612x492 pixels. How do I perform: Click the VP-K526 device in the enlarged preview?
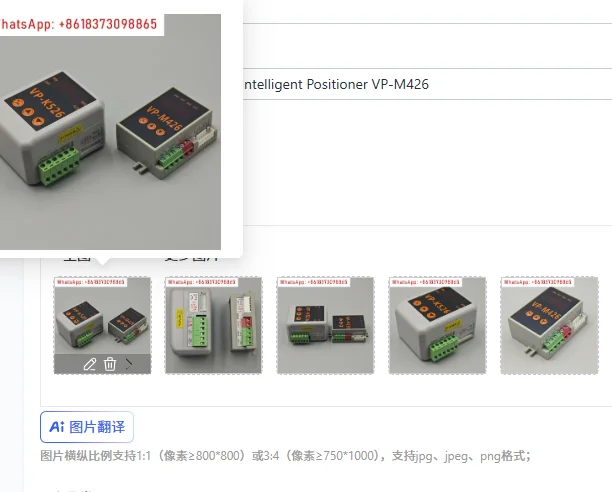pyautogui.click(x=53, y=127)
